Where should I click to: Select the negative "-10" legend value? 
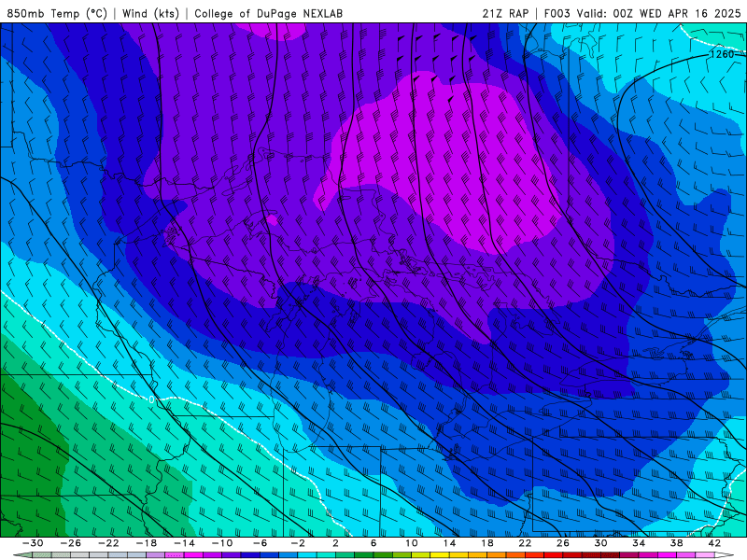tap(222, 543)
